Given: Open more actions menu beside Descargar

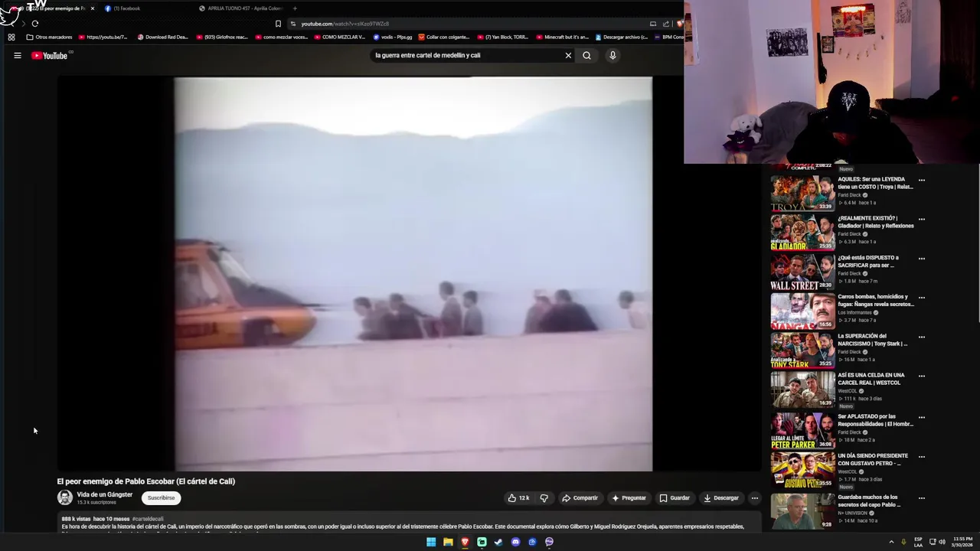Looking at the screenshot, I should pyautogui.click(x=754, y=497).
